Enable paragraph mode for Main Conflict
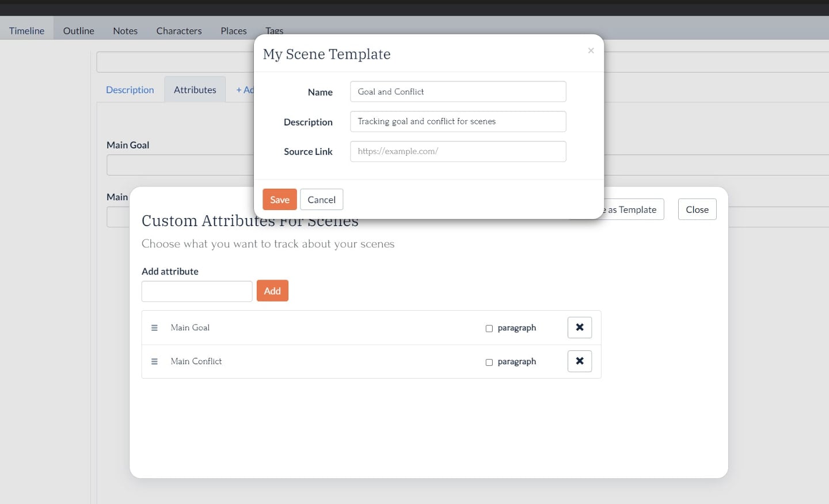The height and width of the screenshot is (504, 829). tap(489, 362)
